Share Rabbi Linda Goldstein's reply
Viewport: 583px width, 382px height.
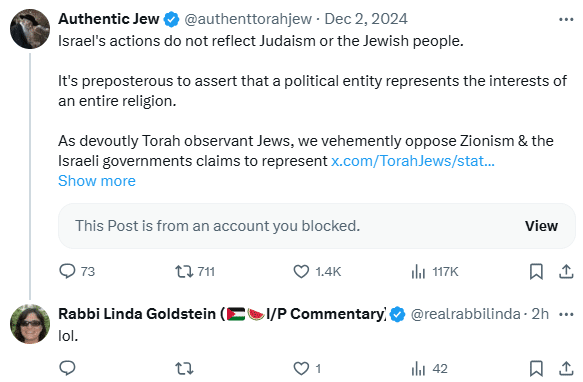pyautogui.click(x=566, y=369)
